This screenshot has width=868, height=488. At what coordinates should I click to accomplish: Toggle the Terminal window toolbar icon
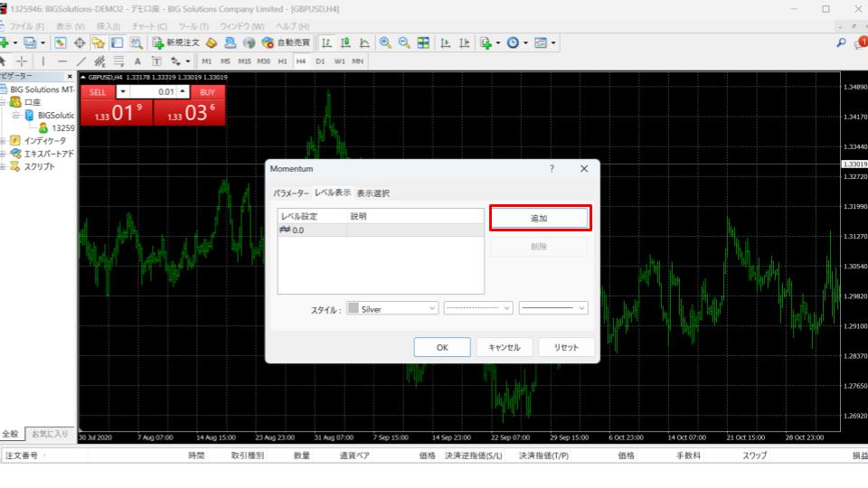click(117, 42)
